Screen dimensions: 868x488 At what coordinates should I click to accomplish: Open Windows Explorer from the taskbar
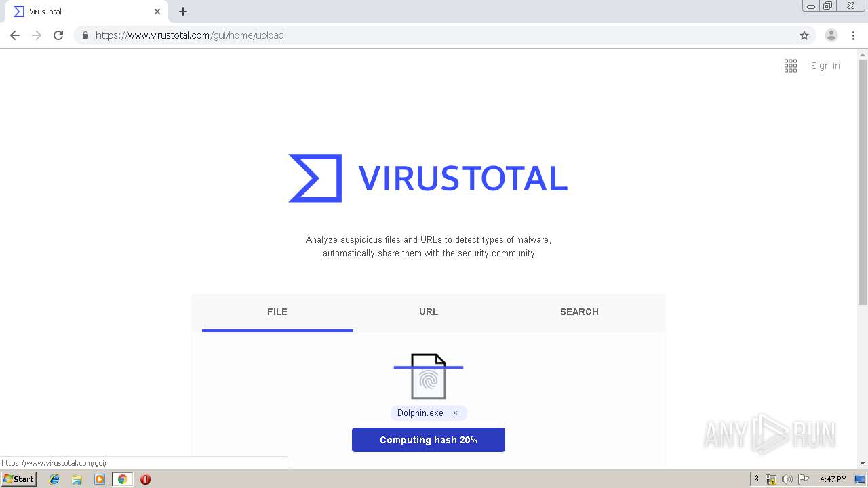click(77, 479)
